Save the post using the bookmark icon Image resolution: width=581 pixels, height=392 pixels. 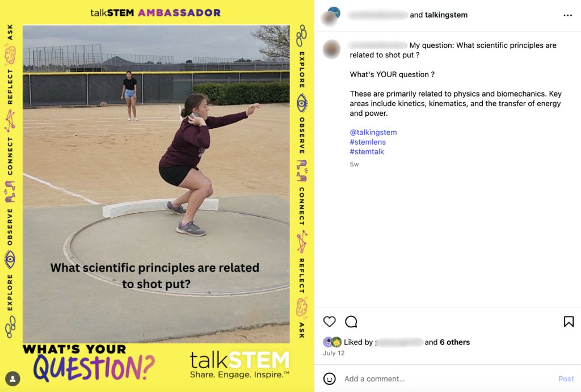(569, 321)
